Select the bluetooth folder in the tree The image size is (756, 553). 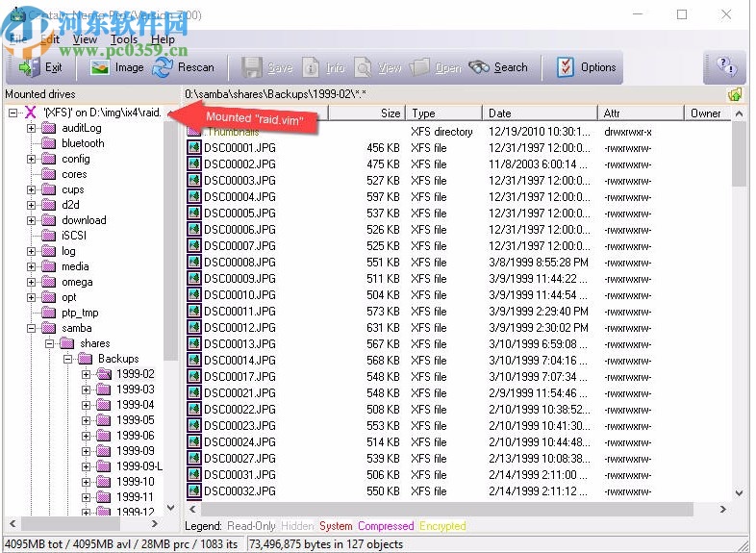pos(83,143)
